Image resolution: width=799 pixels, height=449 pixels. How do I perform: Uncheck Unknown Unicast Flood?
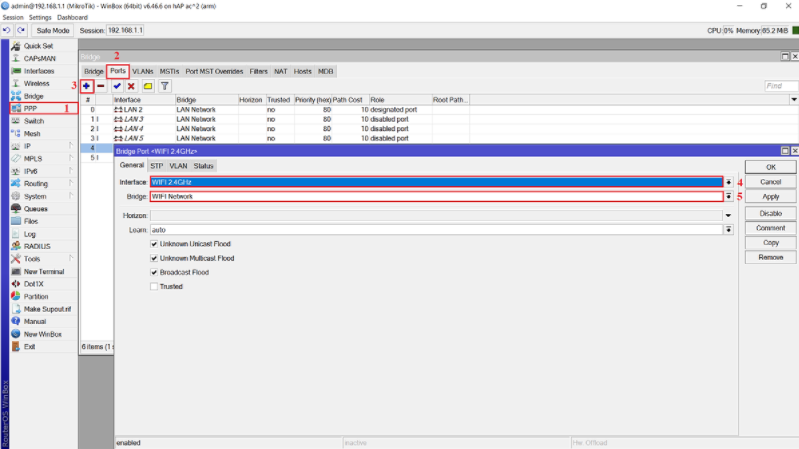[153, 243]
